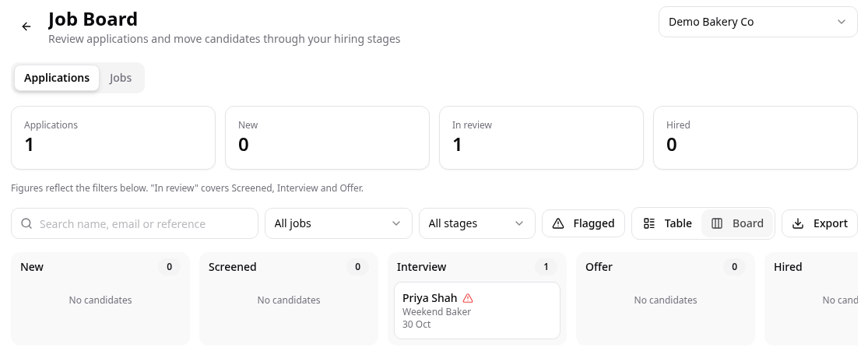Click the Flagged triangle icon

click(x=558, y=223)
